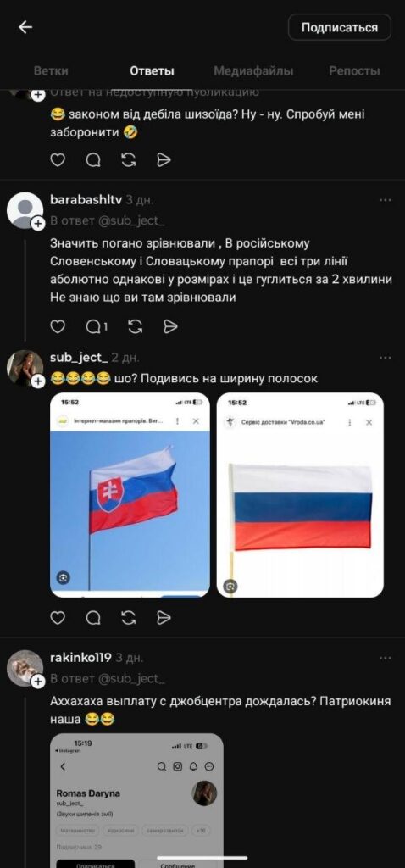Open comments on the barabashltv reply
Screen dimensions: 405x868
[x=96, y=326]
